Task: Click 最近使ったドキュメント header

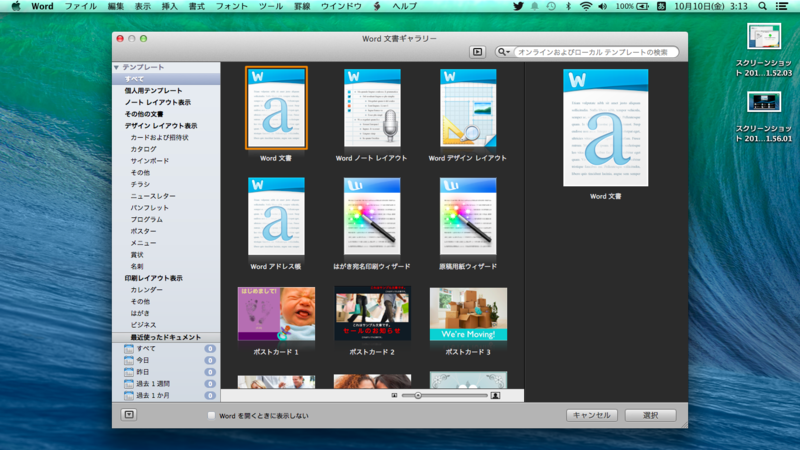Action: 166,337
